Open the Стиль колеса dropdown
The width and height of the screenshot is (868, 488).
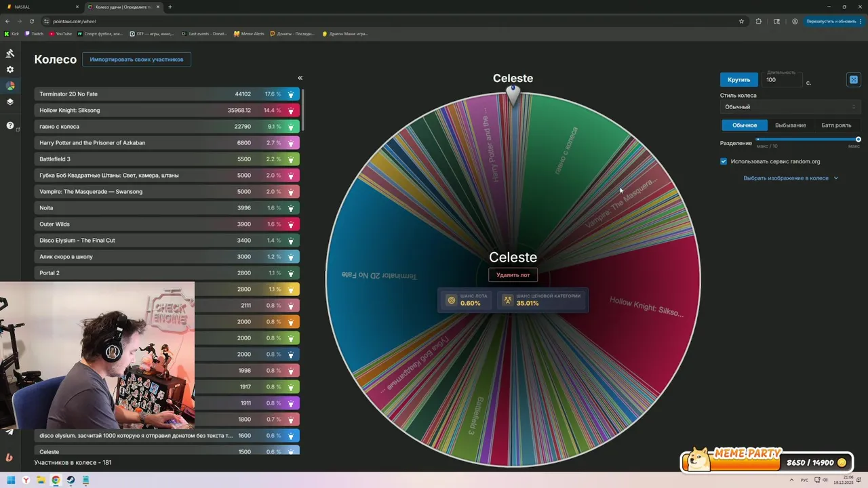coord(790,107)
